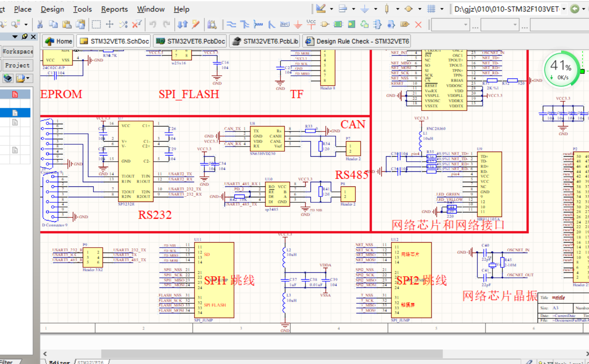Expand the Digital Devices dropdown
The height and width of the screenshot is (364, 589).
coord(398,9)
